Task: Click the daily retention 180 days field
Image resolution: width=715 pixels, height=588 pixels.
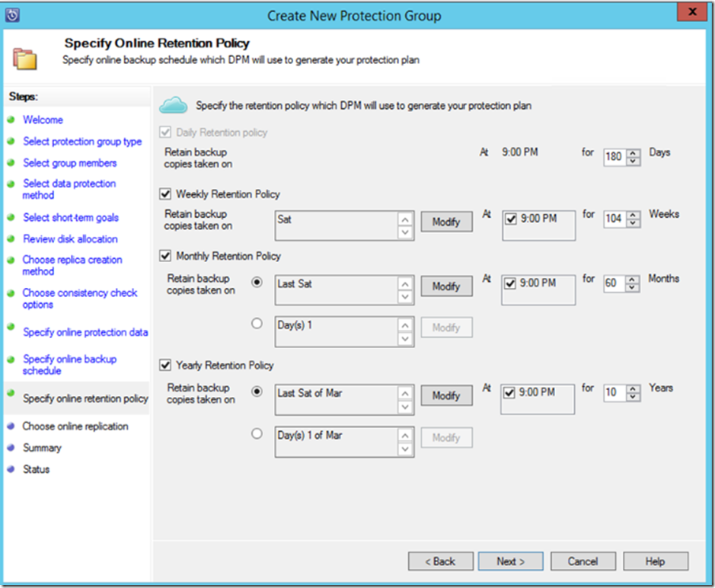Action: tap(615, 157)
